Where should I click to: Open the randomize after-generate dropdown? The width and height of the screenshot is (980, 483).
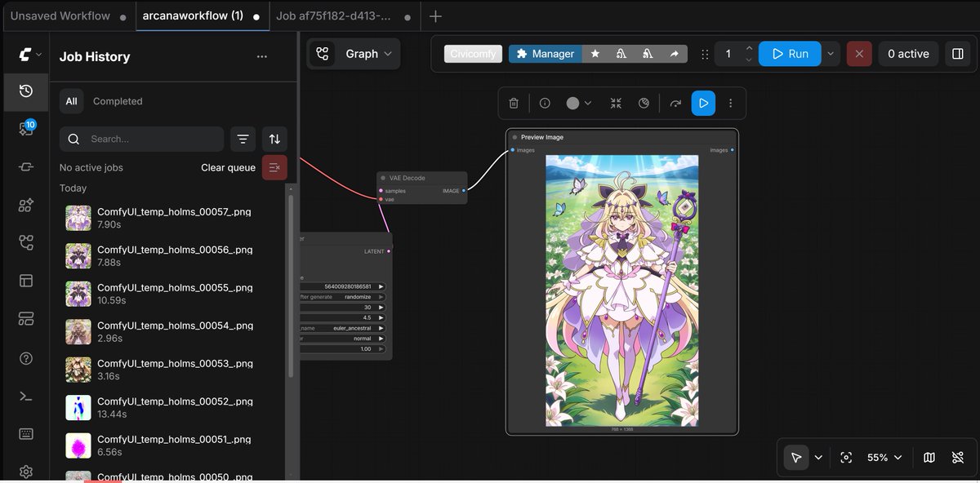342,297
